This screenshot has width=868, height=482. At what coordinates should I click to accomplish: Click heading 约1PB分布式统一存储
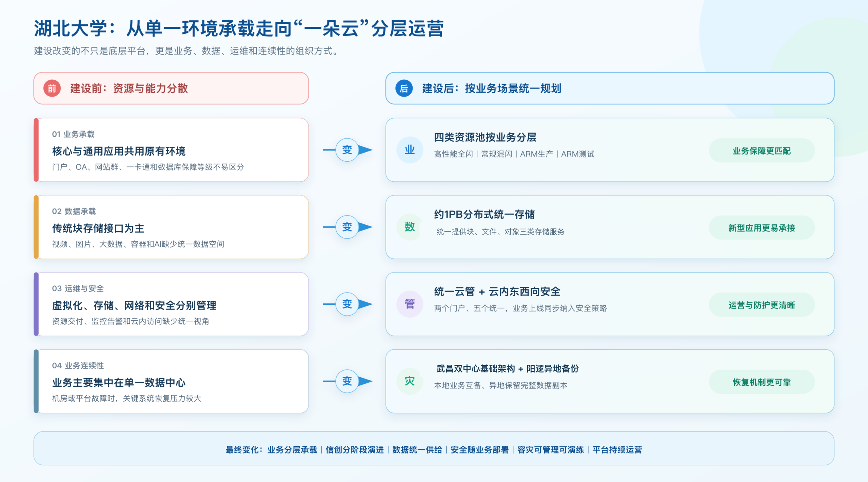pyautogui.click(x=484, y=214)
